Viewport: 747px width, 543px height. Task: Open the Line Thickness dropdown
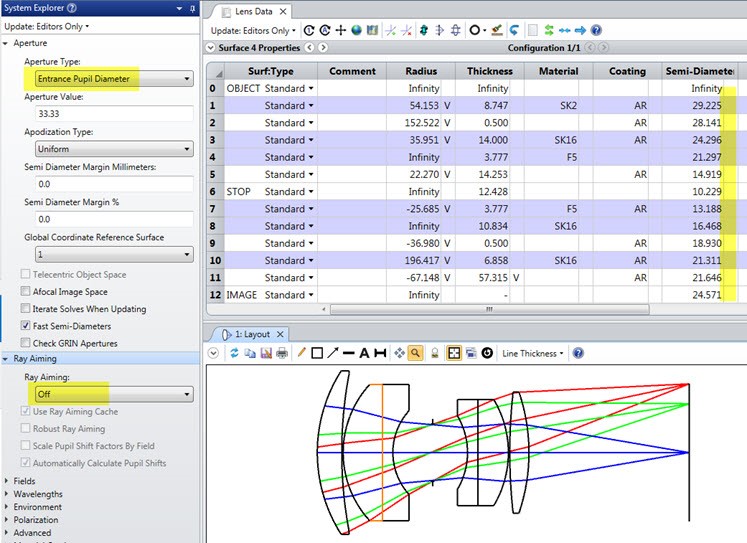click(533, 353)
